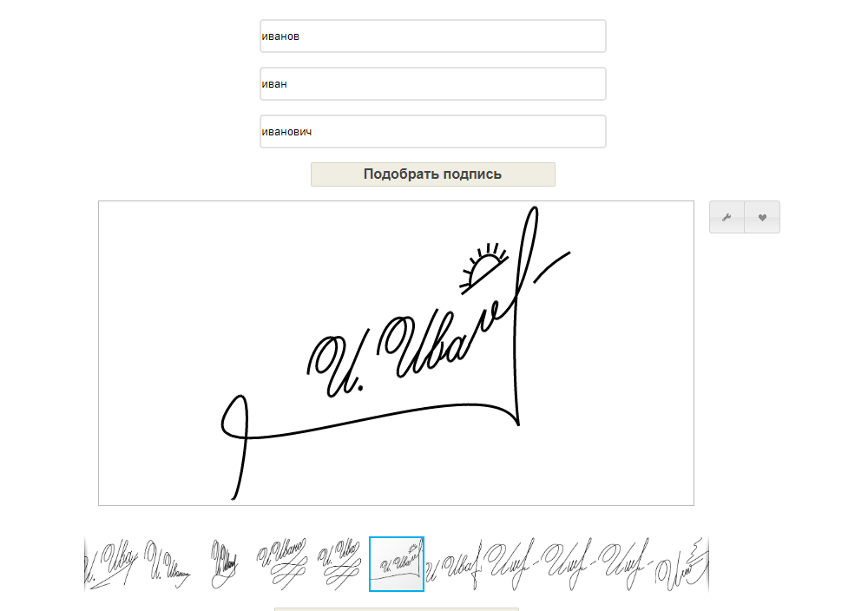Click the sun drawing in the signature preview
This screenshot has width=868, height=611.
pyautogui.click(x=483, y=267)
